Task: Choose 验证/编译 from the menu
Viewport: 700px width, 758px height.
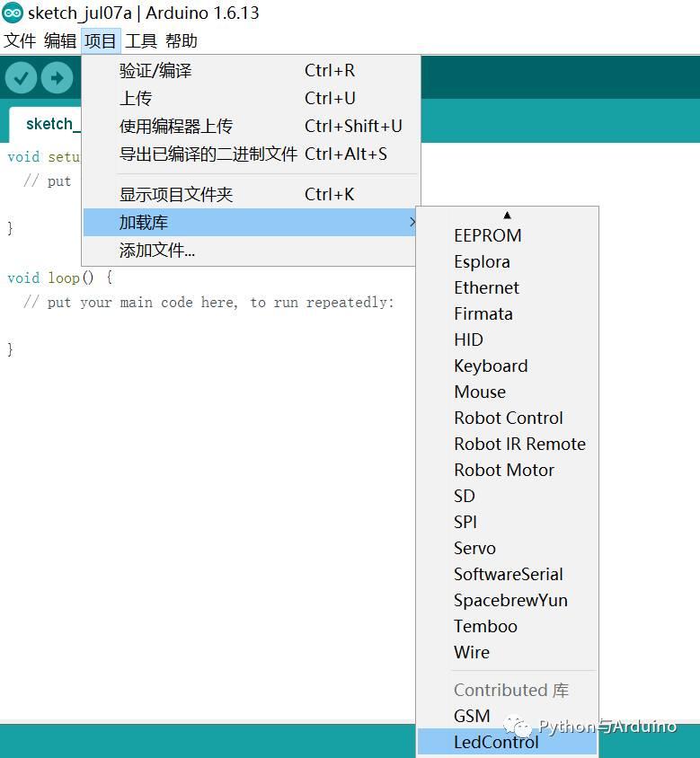Action: tap(249, 71)
